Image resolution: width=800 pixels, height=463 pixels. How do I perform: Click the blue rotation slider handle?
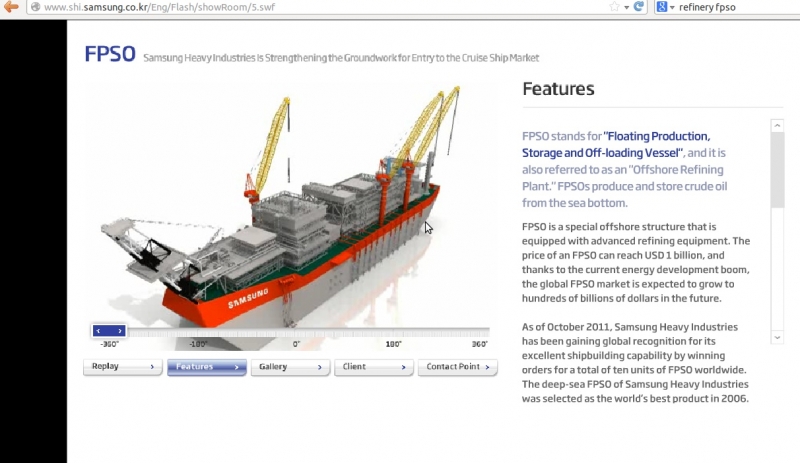click(109, 330)
